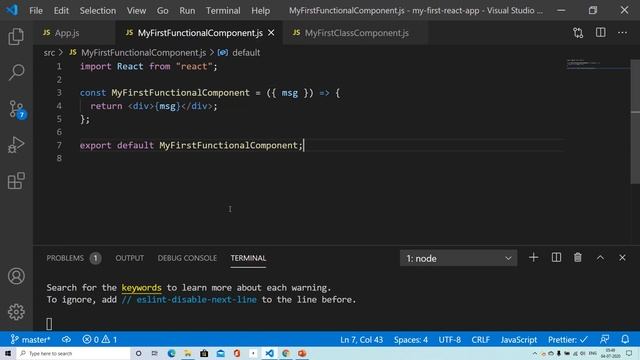Change file encoding UTF-8
640x360 pixels.
pyautogui.click(x=449, y=339)
